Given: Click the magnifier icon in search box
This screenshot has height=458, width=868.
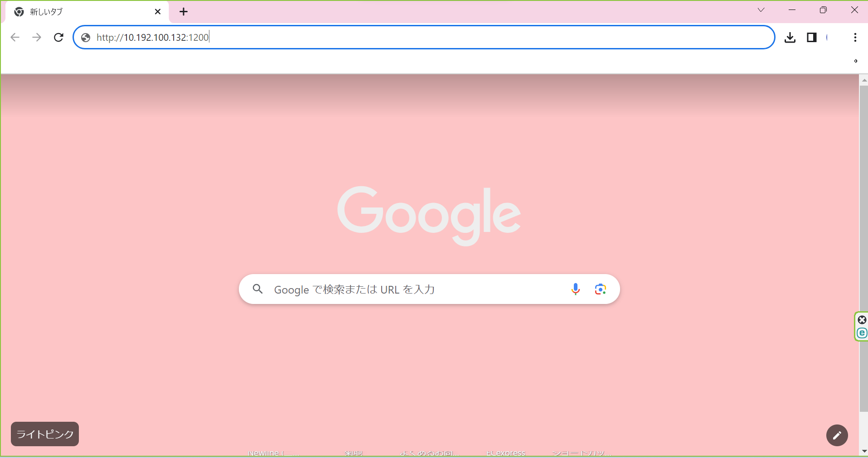Looking at the screenshot, I should point(258,289).
